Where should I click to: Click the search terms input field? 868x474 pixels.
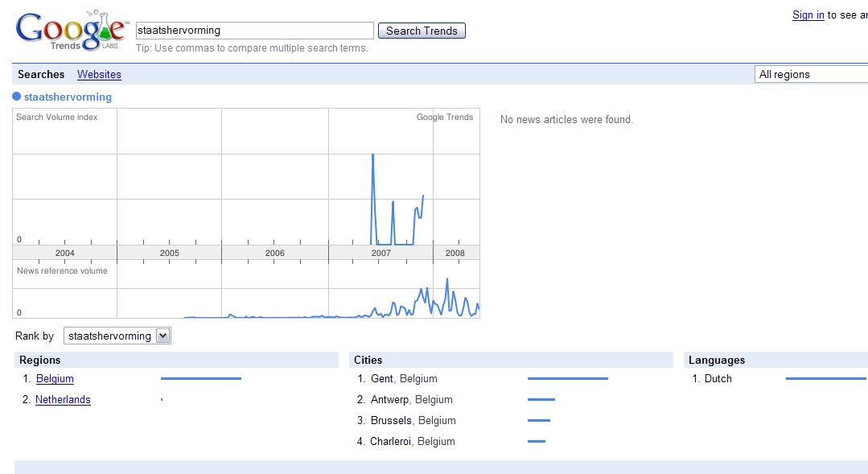[254, 31]
